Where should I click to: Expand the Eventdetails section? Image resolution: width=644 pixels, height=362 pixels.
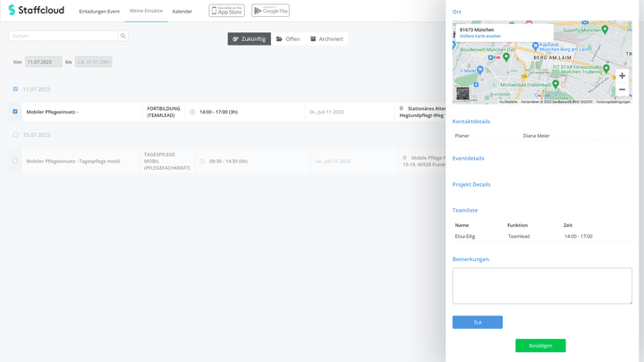pos(468,158)
